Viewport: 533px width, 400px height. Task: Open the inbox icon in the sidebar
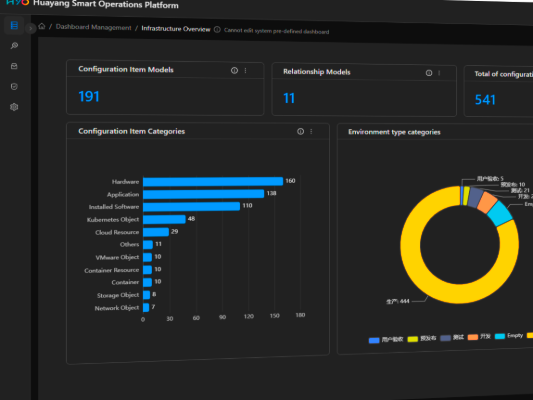point(14,66)
